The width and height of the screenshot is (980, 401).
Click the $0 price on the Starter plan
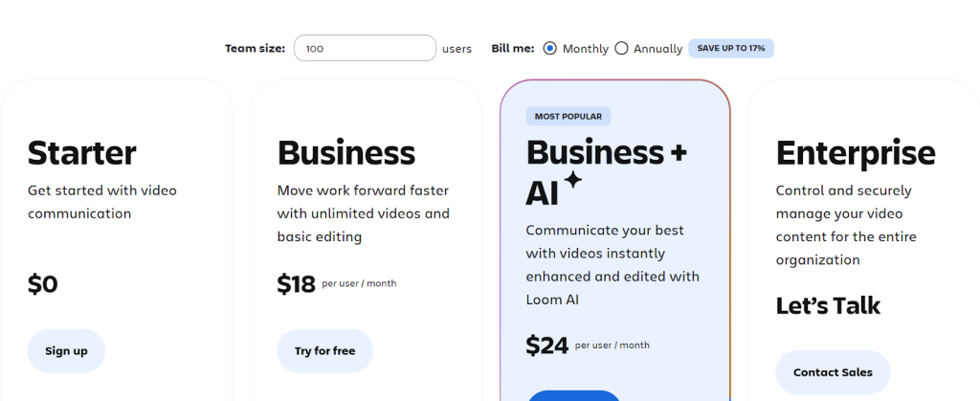click(43, 284)
